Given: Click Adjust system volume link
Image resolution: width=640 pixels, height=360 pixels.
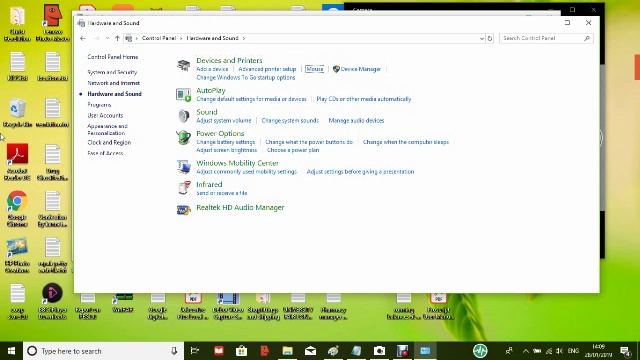Looking at the screenshot, I should [224, 120].
